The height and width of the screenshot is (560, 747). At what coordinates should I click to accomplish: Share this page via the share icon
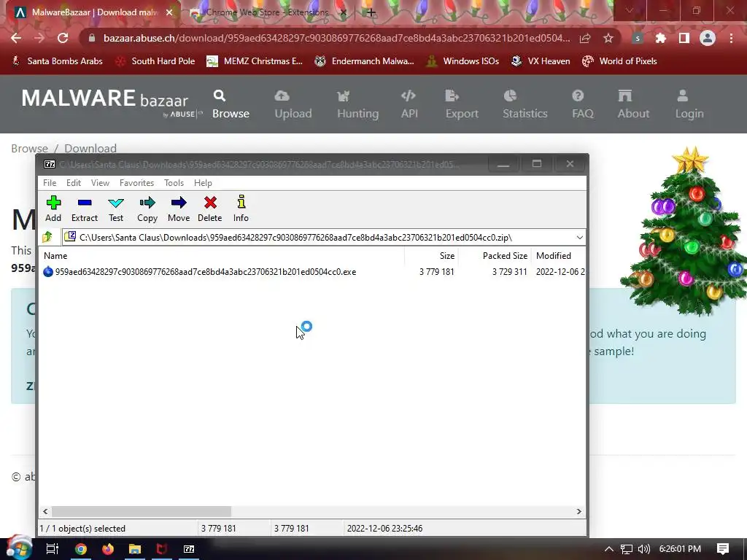(x=585, y=38)
